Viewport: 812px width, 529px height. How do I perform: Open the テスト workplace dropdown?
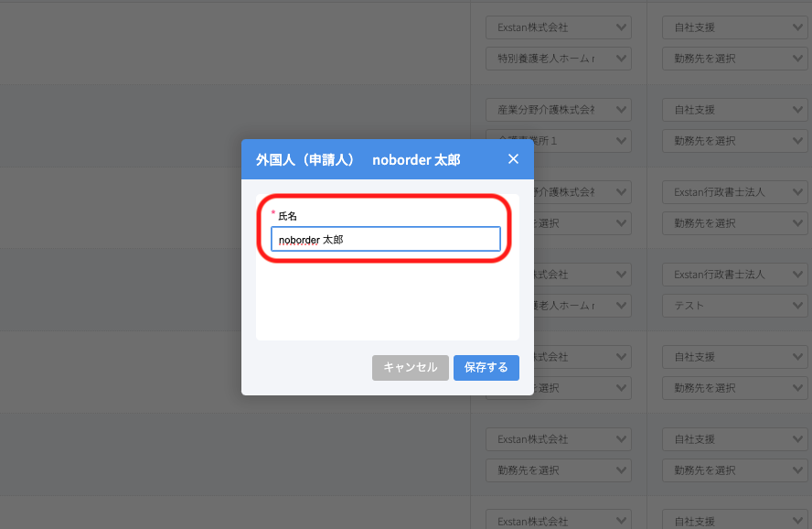[x=734, y=306]
